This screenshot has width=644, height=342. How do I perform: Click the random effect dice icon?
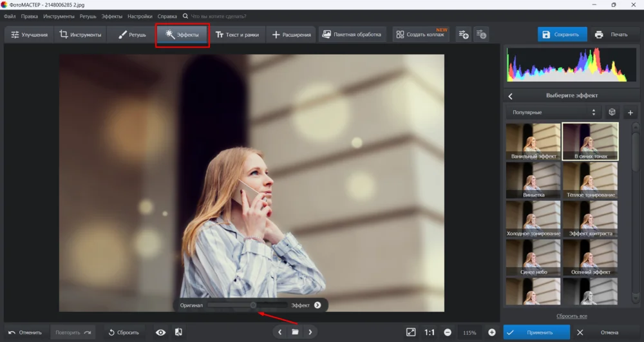[x=612, y=112]
